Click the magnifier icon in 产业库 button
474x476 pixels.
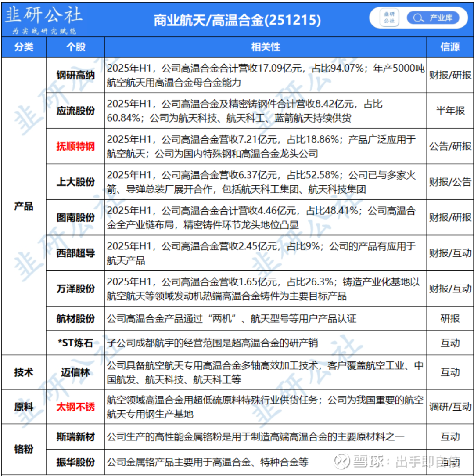click(x=418, y=18)
